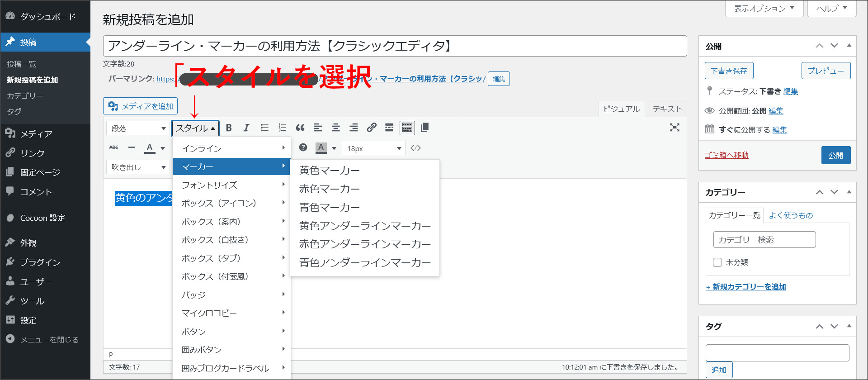
Task: Open text color dropdown arrow
Action: [x=163, y=148]
